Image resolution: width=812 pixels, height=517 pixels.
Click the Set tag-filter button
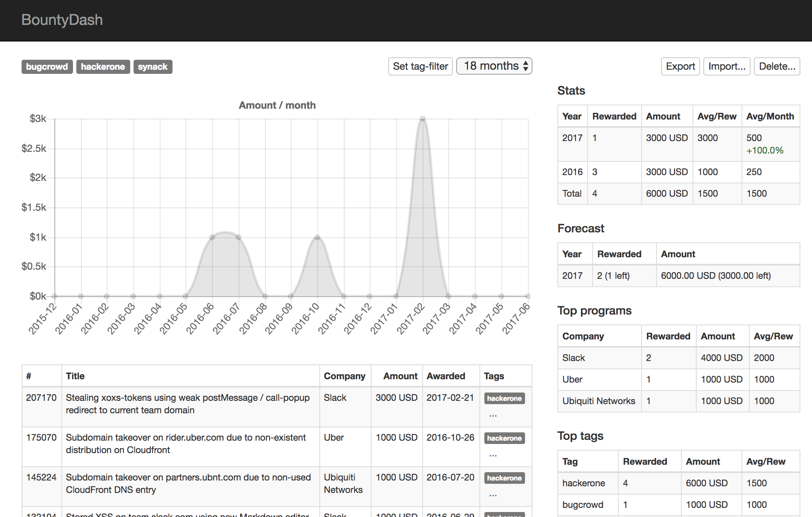(420, 66)
